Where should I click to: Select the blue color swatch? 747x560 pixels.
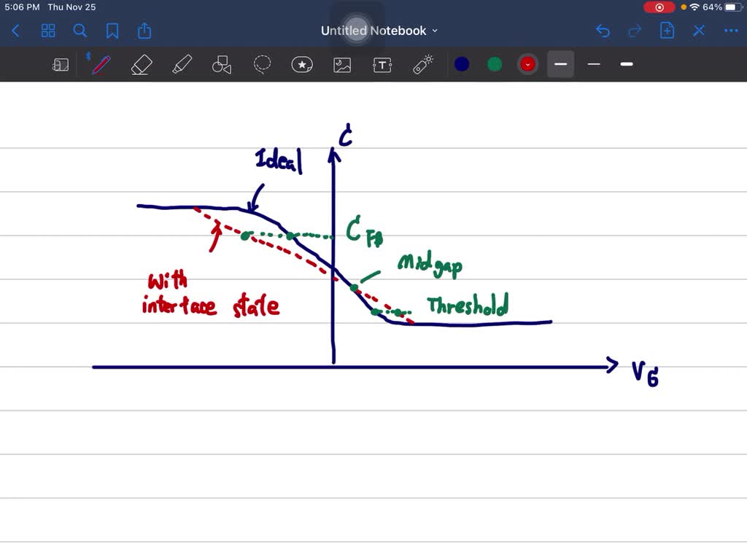click(x=462, y=64)
